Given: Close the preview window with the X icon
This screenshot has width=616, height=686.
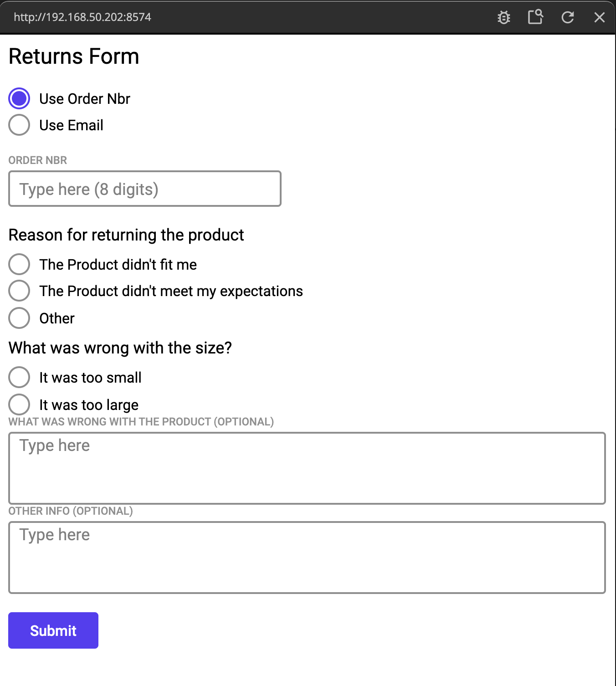Looking at the screenshot, I should [599, 17].
